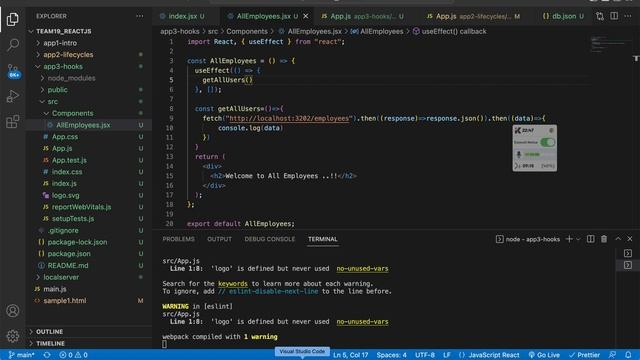Open the keywords link in terminal

[x=233, y=283]
